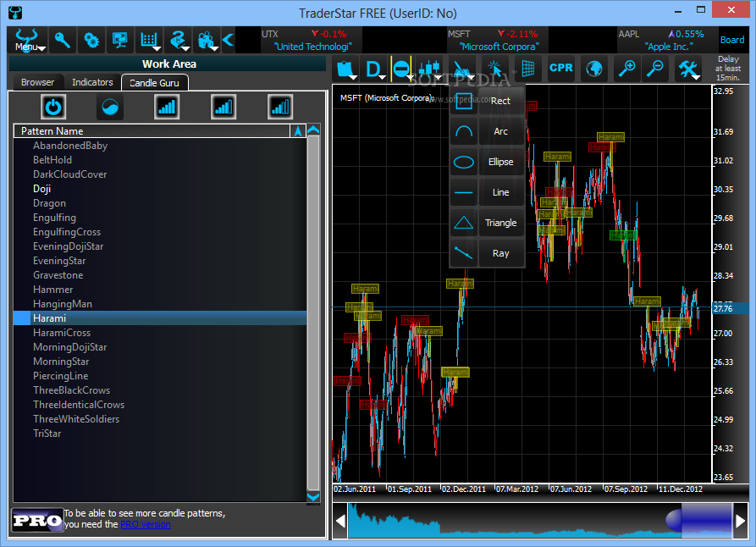
Task: Select the UTX United Technologi ticker
Action: [312, 40]
